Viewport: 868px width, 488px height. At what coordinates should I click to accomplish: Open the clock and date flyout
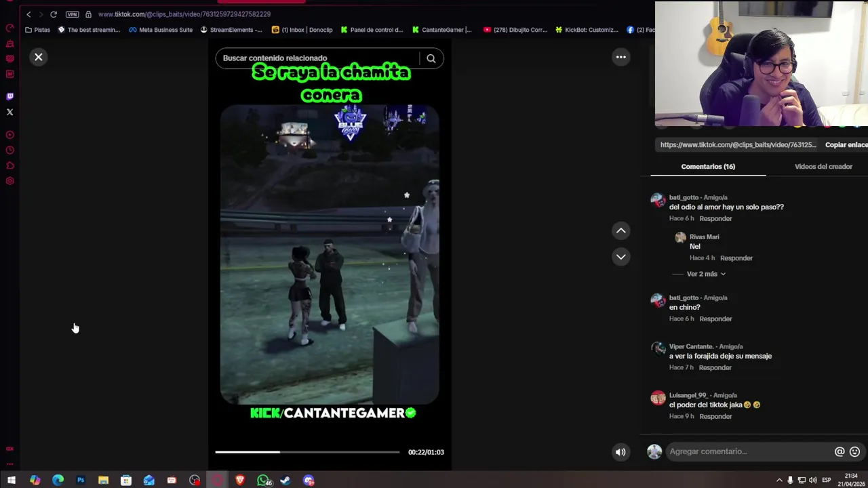click(852, 481)
